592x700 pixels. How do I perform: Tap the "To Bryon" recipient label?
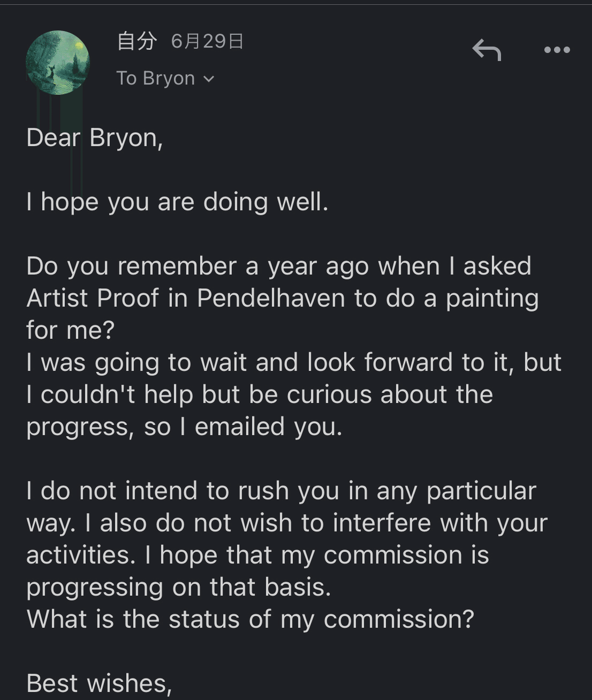pos(156,78)
